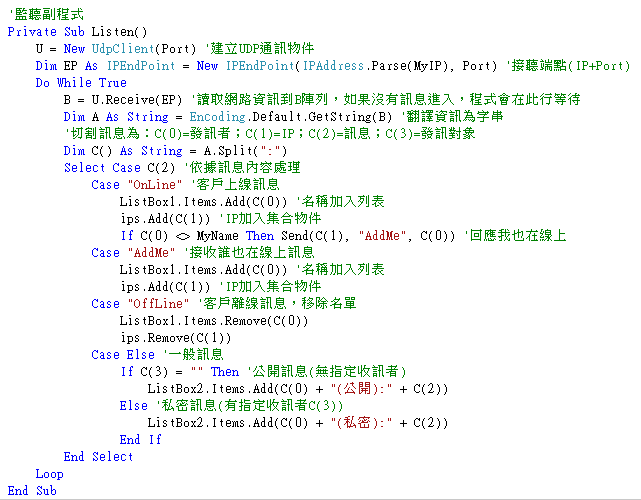The height and width of the screenshot is (500, 641).
Task: Click the comment '公開訊息(無指定收訊者)
Action: point(327,372)
